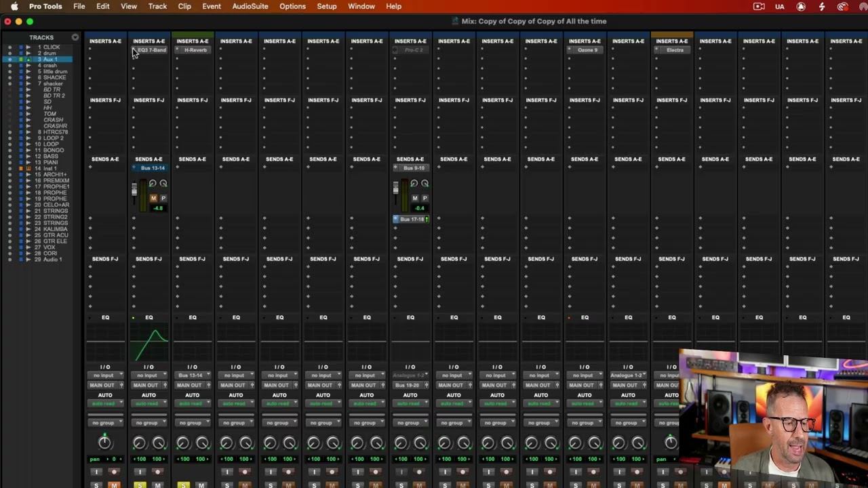Click the UA icon in the menu bar
The height and width of the screenshot is (488, 868).
[780, 7]
